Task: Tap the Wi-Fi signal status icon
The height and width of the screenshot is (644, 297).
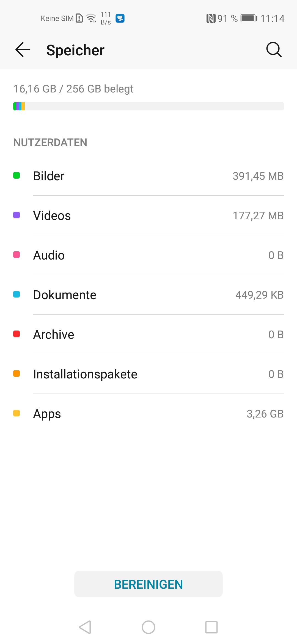Action: tap(91, 18)
